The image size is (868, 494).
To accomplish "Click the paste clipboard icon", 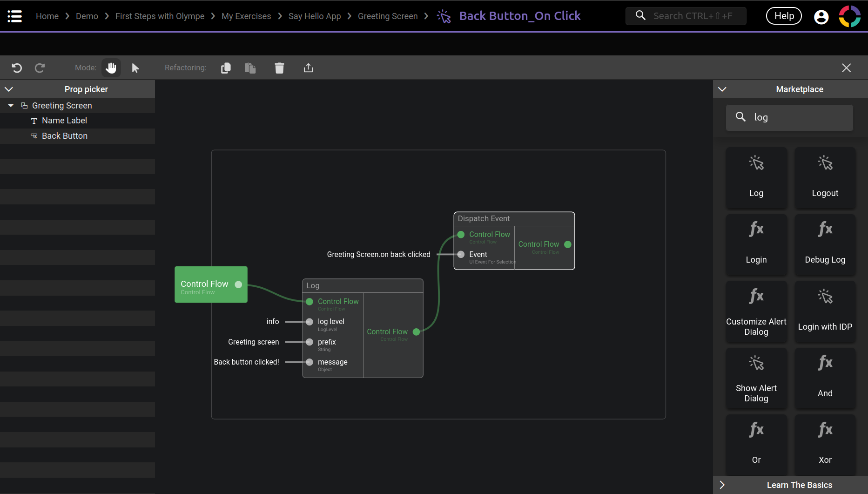I will [x=250, y=68].
